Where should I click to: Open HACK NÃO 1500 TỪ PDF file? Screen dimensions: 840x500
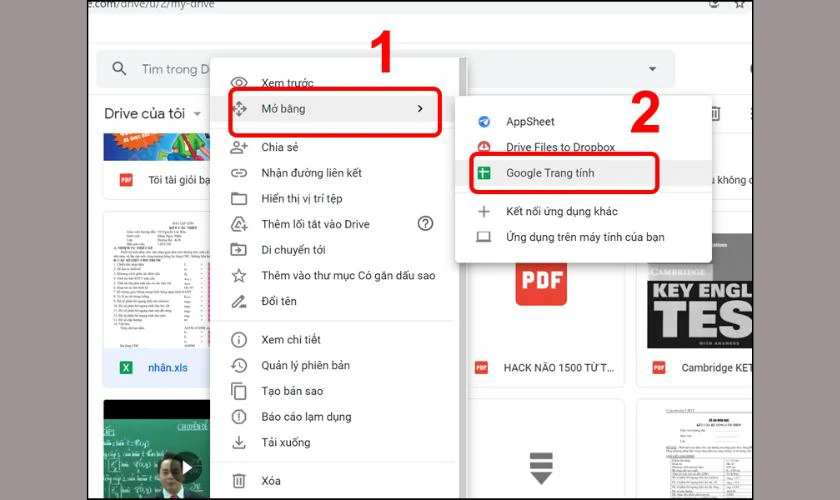tap(559, 368)
